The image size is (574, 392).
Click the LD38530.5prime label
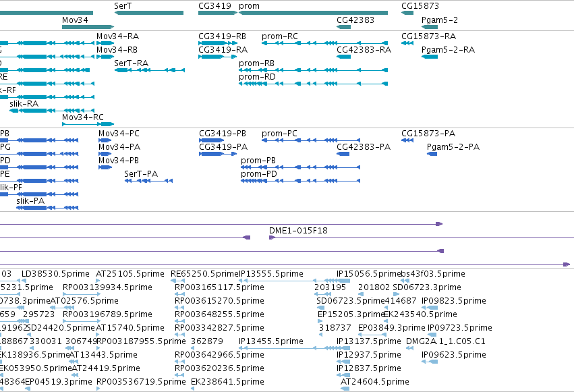[x=55, y=274]
